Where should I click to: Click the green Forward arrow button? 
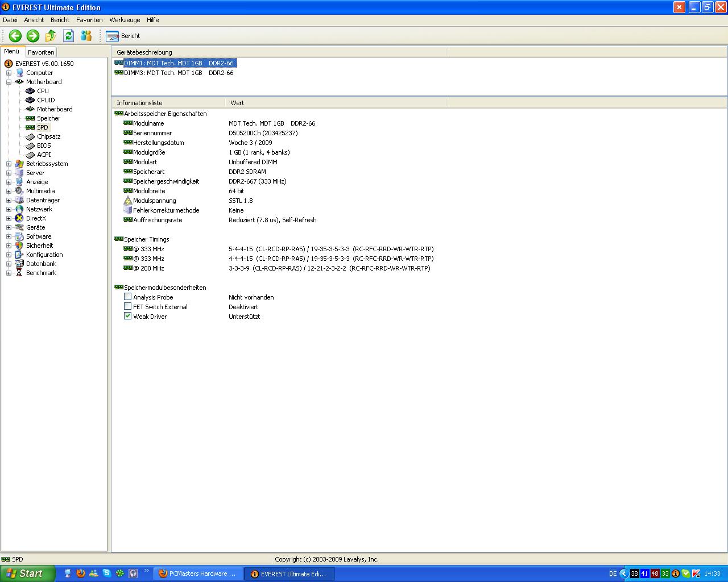coord(33,36)
